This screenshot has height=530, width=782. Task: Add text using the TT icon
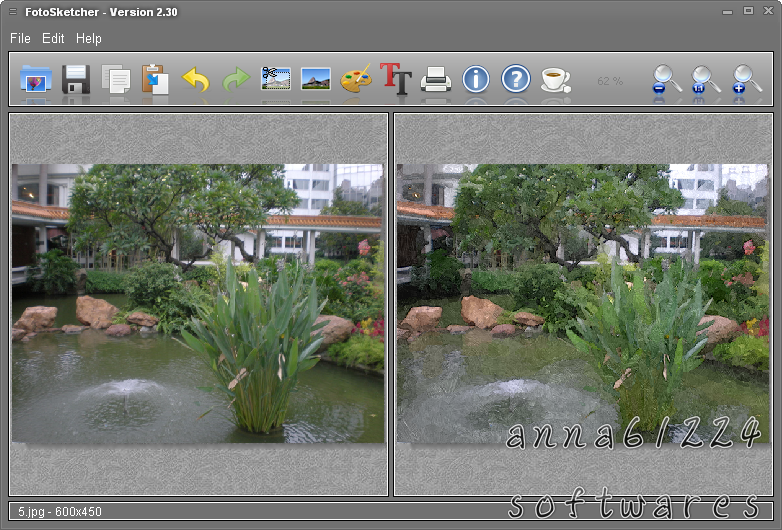(396, 78)
